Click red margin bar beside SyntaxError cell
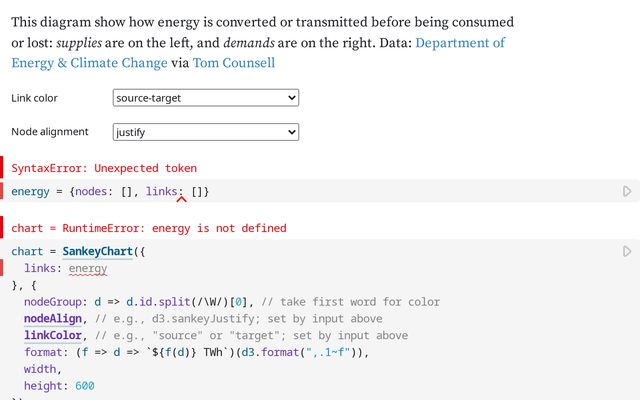This screenshot has height=400, width=640. (x=2, y=168)
